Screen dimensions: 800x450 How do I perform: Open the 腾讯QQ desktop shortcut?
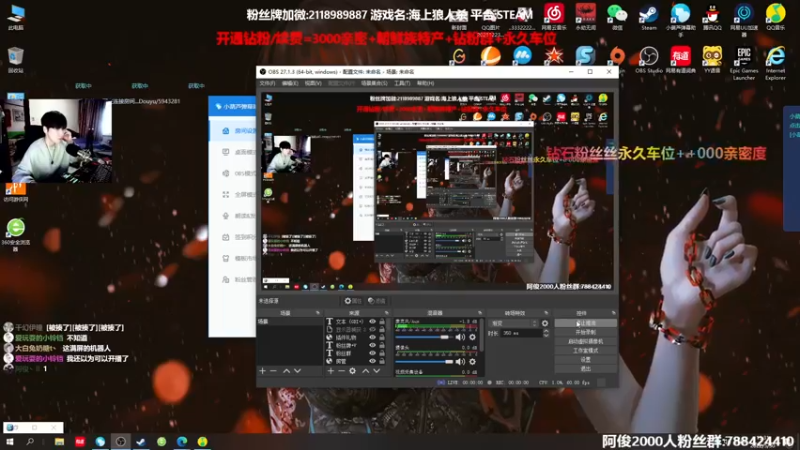tap(712, 16)
